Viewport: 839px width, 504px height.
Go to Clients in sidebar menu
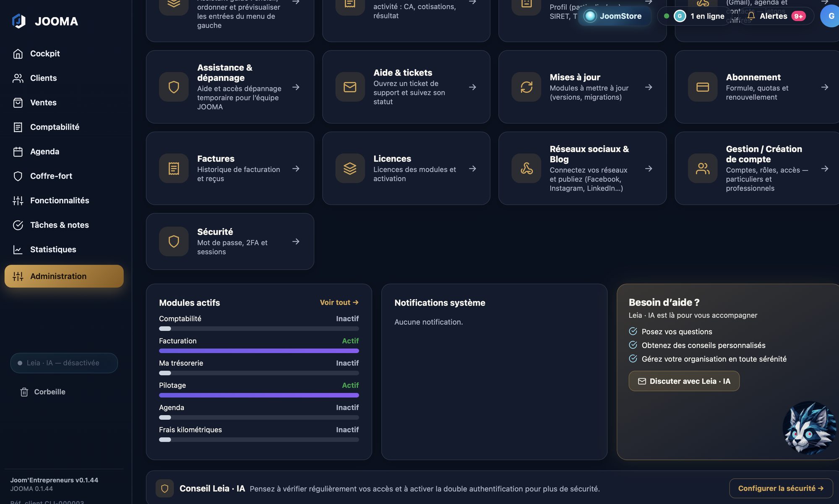(64, 78)
